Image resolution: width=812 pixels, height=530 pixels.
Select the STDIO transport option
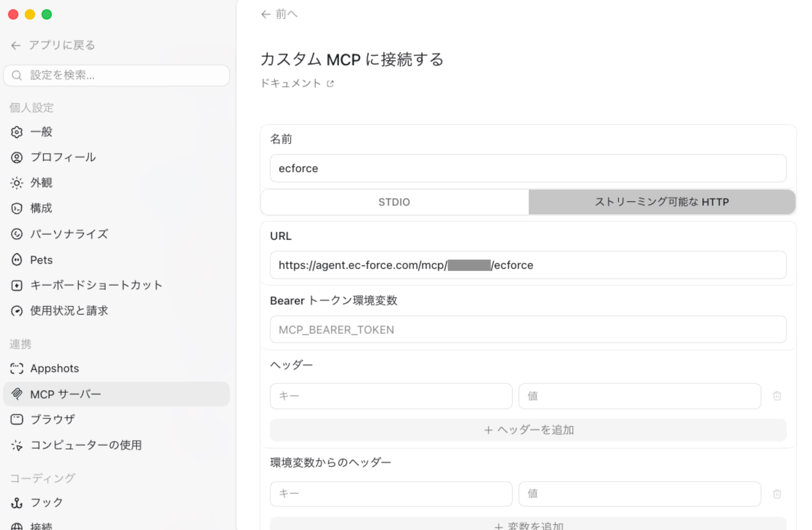[x=394, y=202]
